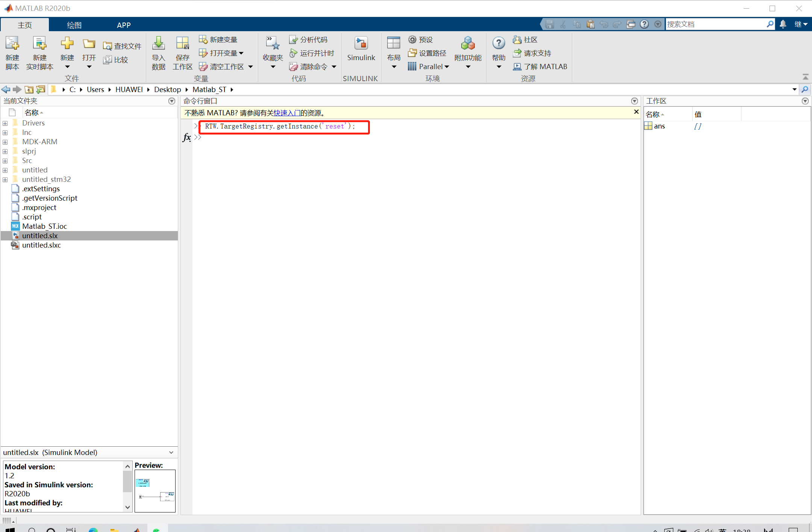Open the New (新建) dropdown
The image size is (812, 532).
[67, 67]
